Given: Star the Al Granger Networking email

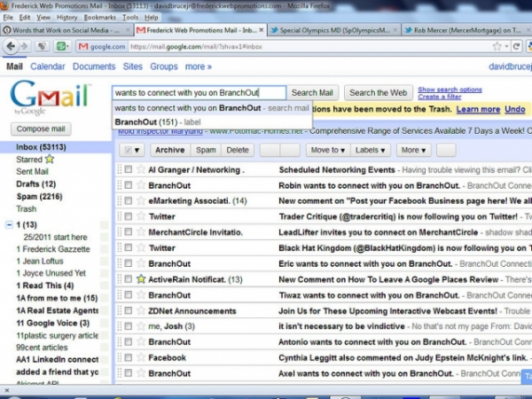Looking at the screenshot, I should coord(141,169).
